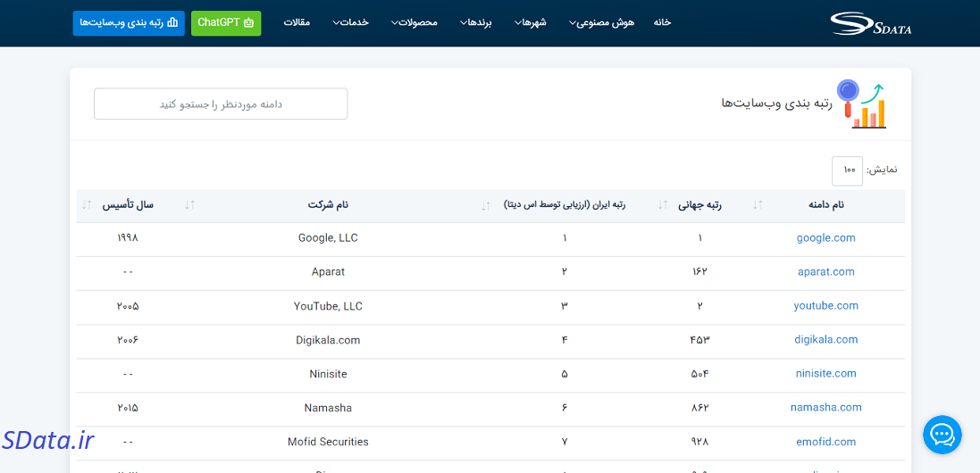Open the digikala.com domain link
Viewport: 980px width, 473px height.
point(825,340)
